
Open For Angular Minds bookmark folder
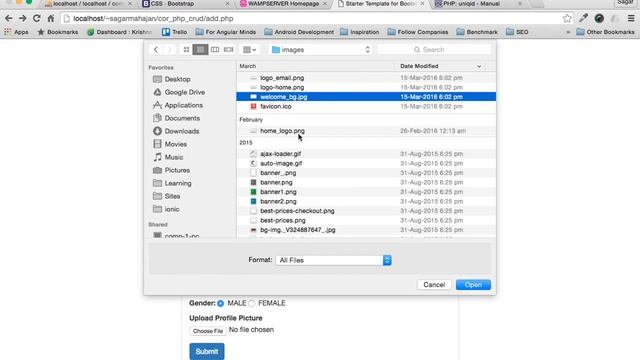[x=226, y=32]
